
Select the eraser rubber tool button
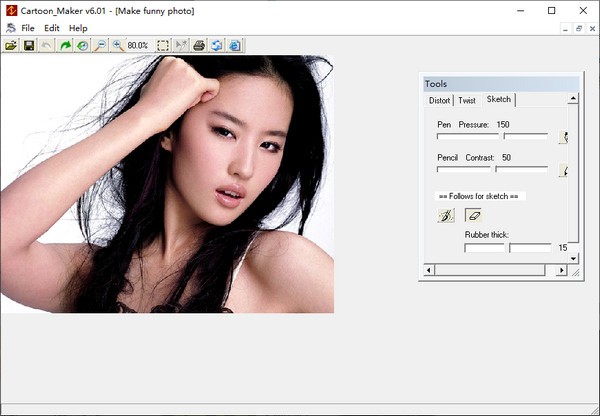click(474, 215)
